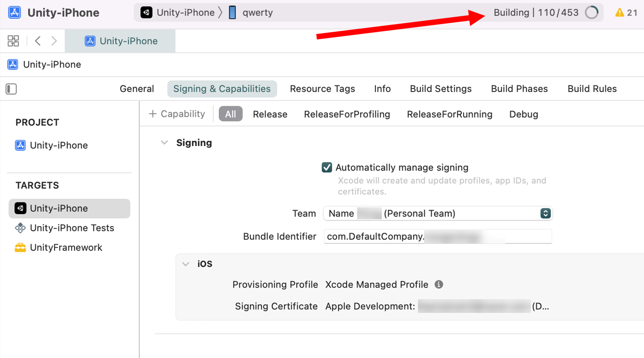Filter by the Debug configuration
The width and height of the screenshot is (644, 358).
click(524, 114)
